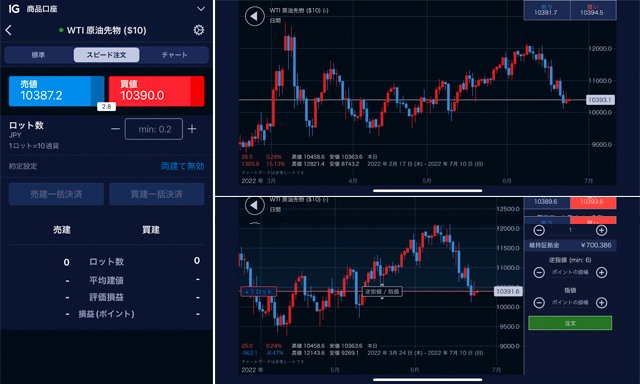This screenshot has height=384, width=640.
Task: Increase order quantity with plus circle
Action: (601, 230)
